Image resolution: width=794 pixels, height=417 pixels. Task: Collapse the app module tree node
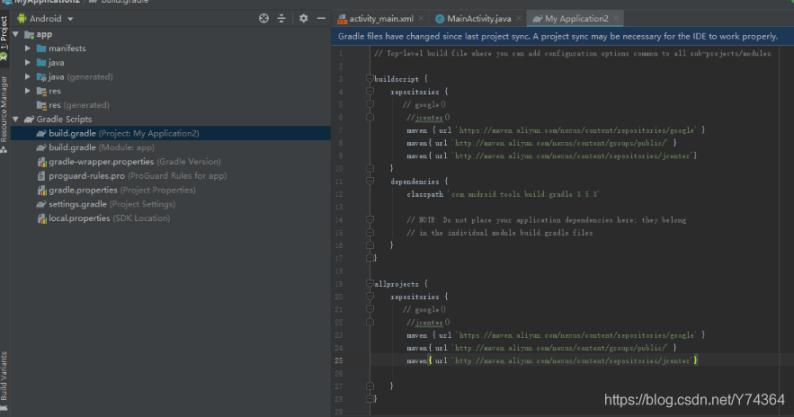(17, 34)
